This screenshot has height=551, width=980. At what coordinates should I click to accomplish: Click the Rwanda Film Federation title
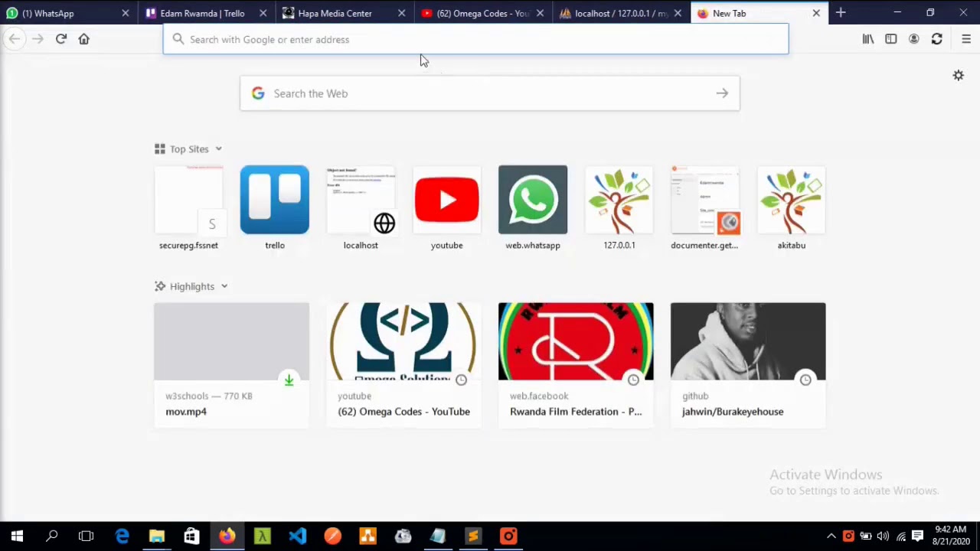point(576,412)
